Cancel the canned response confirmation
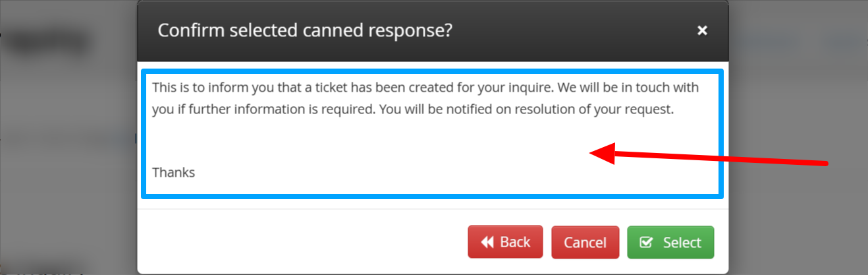Image resolution: width=868 pixels, height=275 pixels. (585, 242)
